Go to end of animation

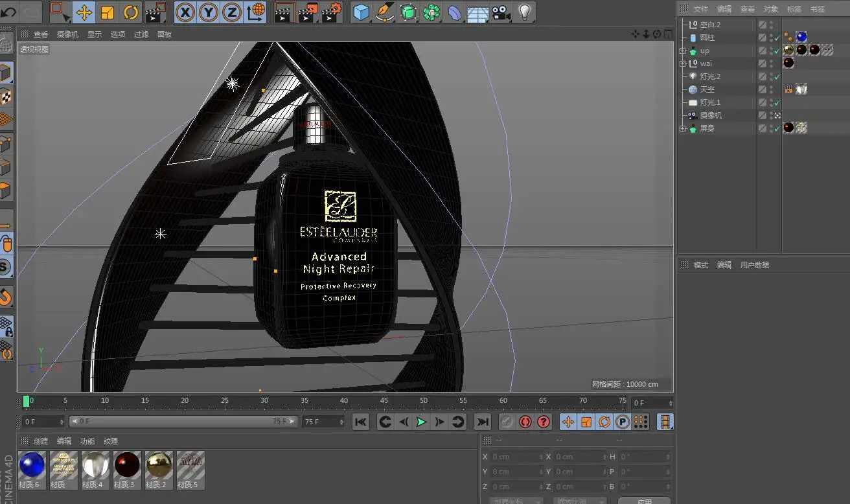483,422
